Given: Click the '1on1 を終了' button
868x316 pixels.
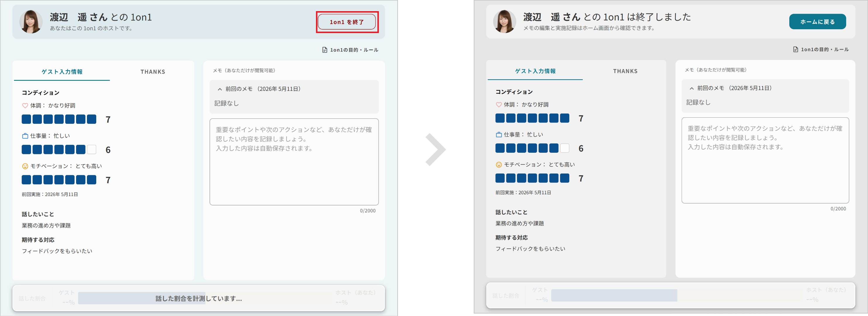Looking at the screenshot, I should pyautogui.click(x=347, y=22).
